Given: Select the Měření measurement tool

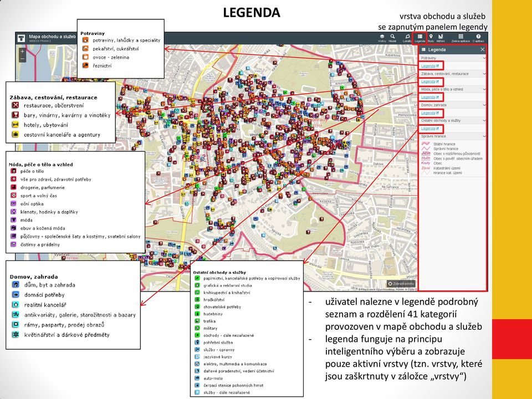Looking at the screenshot, I should tap(441, 38).
